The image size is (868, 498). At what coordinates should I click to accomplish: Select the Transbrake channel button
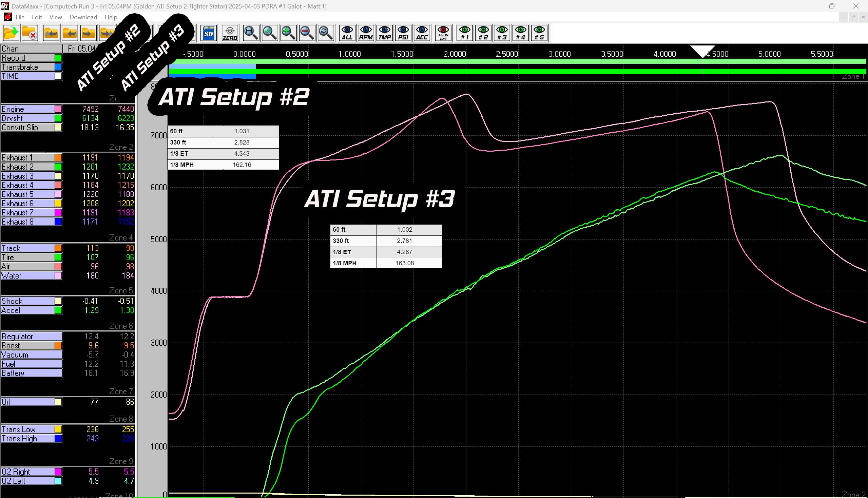coord(32,67)
